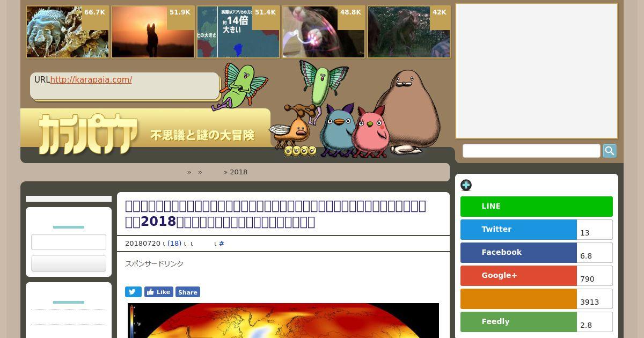
Task: Click the pink bird mascot
Action: (370, 132)
